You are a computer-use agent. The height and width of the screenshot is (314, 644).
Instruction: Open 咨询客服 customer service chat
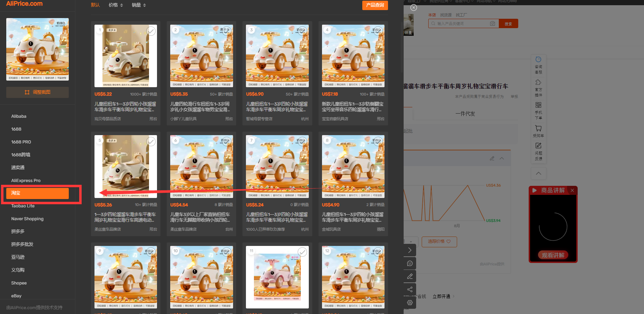tap(538, 65)
